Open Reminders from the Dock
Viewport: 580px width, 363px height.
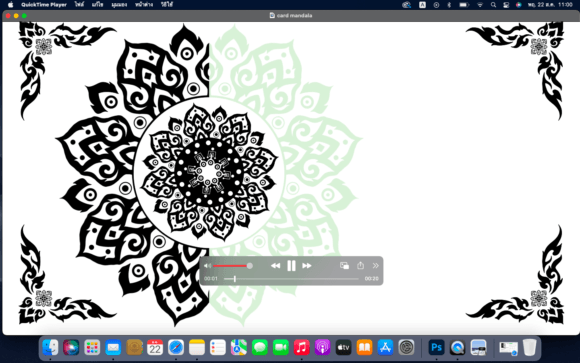[x=218, y=347]
